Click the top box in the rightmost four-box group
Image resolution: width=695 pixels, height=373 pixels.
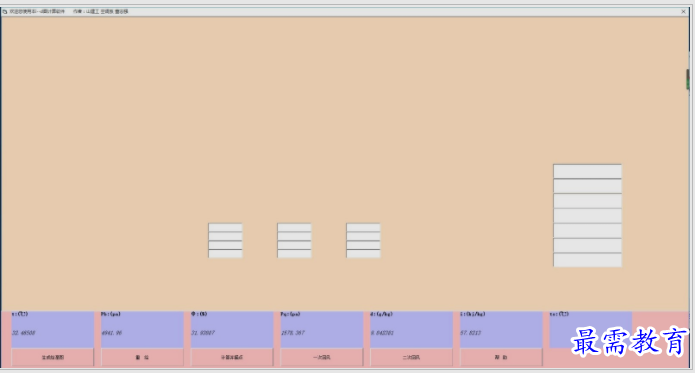(x=363, y=228)
